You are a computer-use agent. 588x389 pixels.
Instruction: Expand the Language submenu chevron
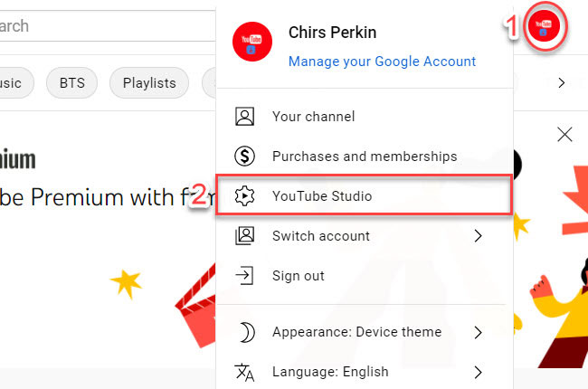tap(478, 372)
